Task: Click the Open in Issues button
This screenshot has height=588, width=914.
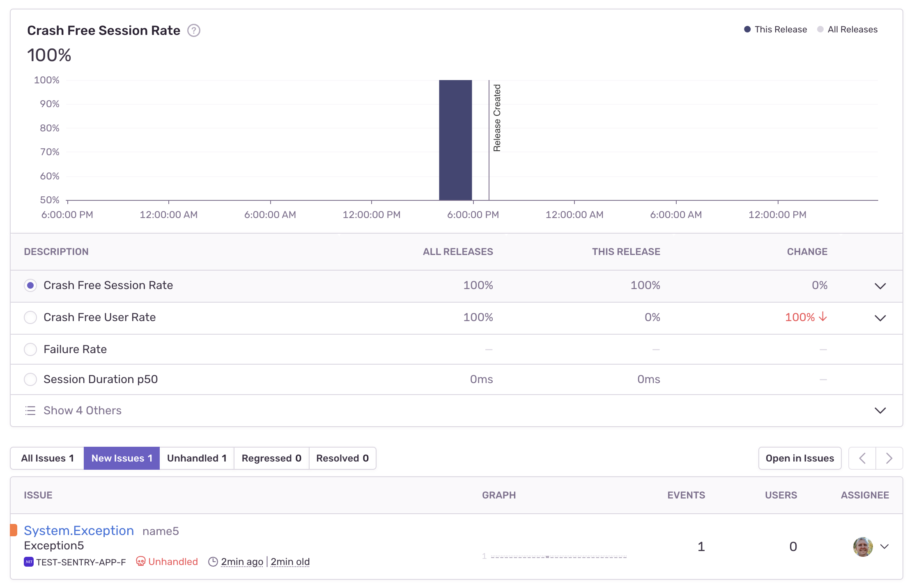Action: [799, 458]
